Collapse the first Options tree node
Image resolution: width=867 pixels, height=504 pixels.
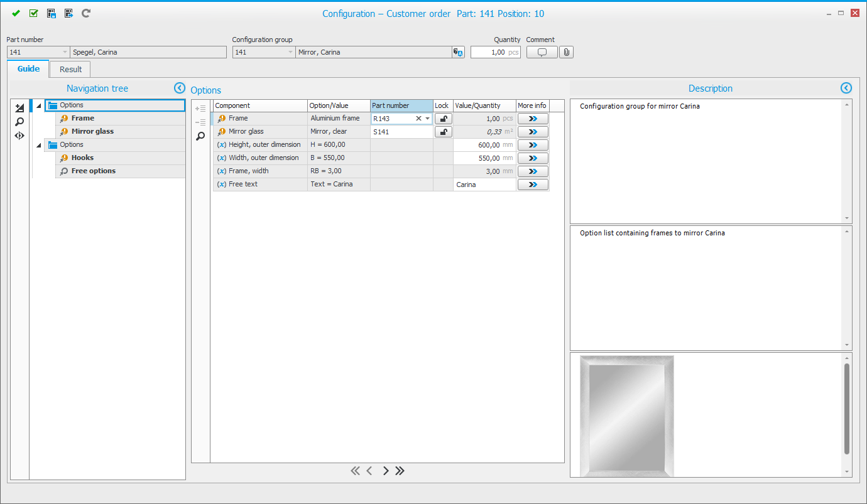point(39,105)
